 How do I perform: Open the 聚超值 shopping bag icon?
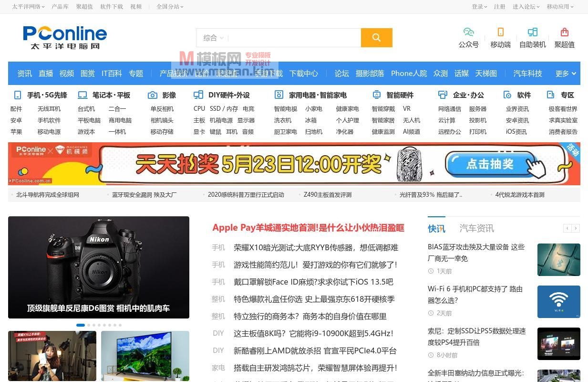[565, 32]
